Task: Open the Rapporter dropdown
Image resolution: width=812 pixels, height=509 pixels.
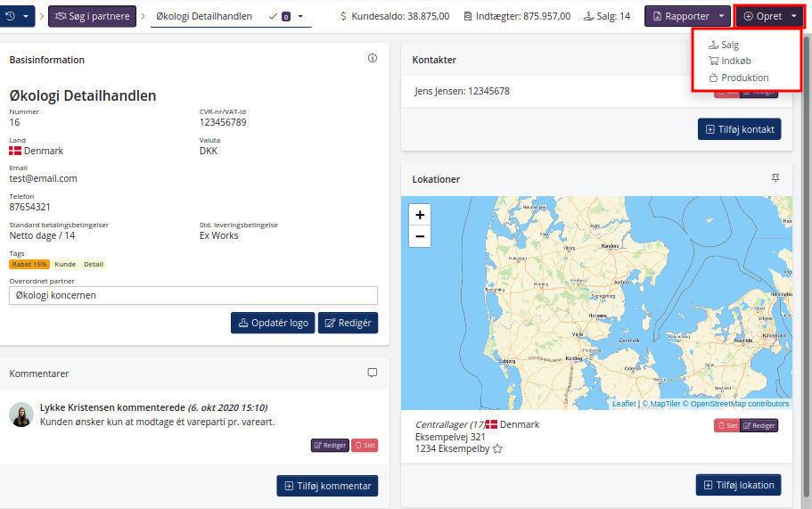Action: click(x=721, y=16)
